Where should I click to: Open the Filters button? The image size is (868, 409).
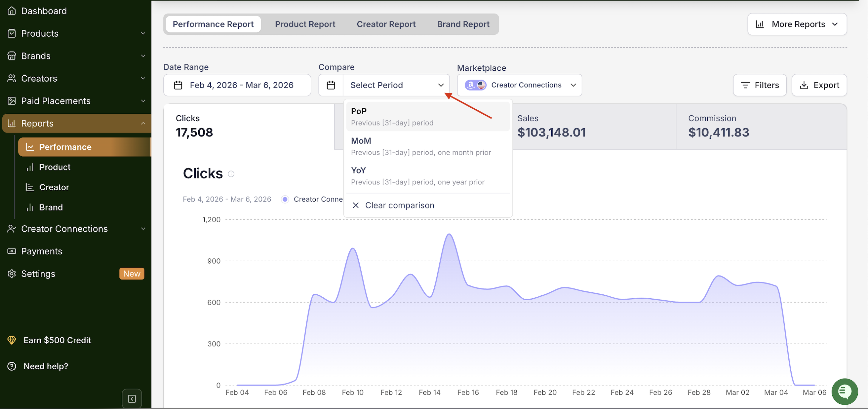point(760,85)
